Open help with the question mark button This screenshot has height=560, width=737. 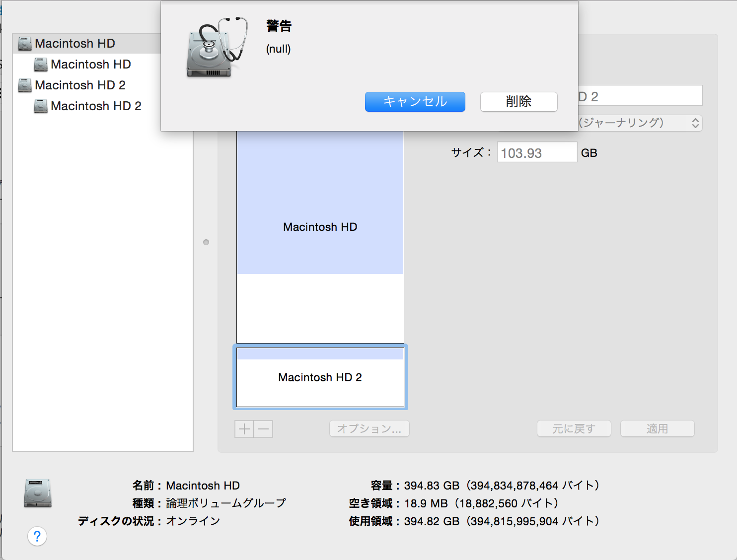click(x=37, y=536)
